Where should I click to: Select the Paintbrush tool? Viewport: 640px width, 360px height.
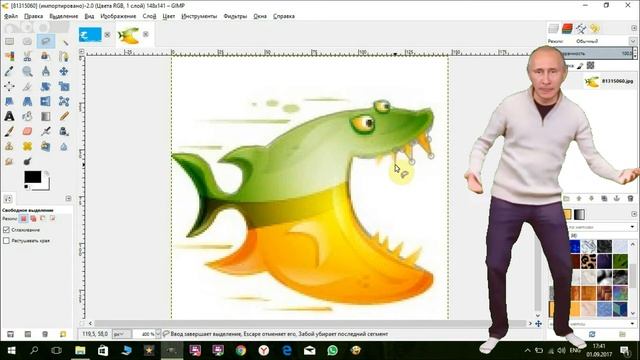click(x=9, y=131)
